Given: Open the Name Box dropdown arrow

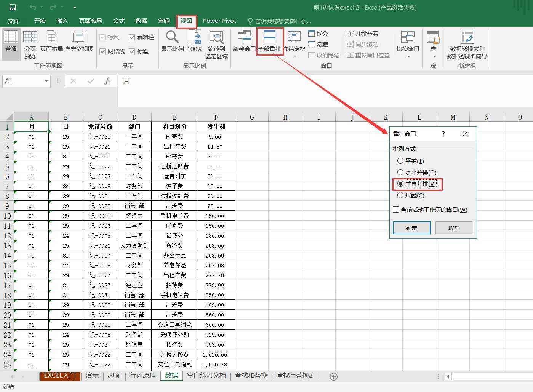Looking at the screenshot, I should 46,81.
